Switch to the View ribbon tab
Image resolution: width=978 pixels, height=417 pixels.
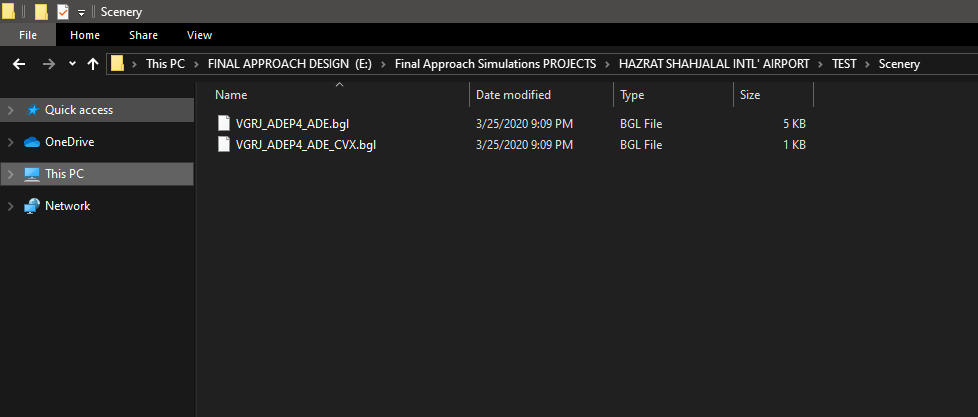coord(199,35)
